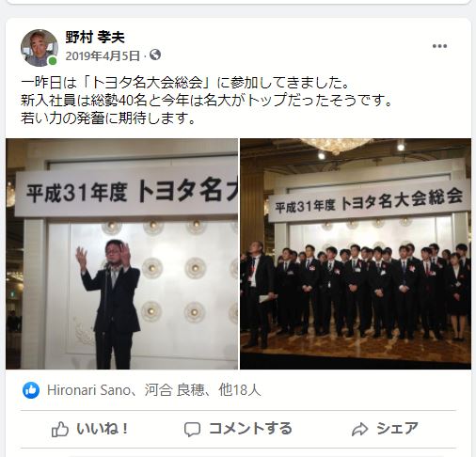Click the share arrow icon
The height and width of the screenshot is (457, 476).
click(x=359, y=429)
